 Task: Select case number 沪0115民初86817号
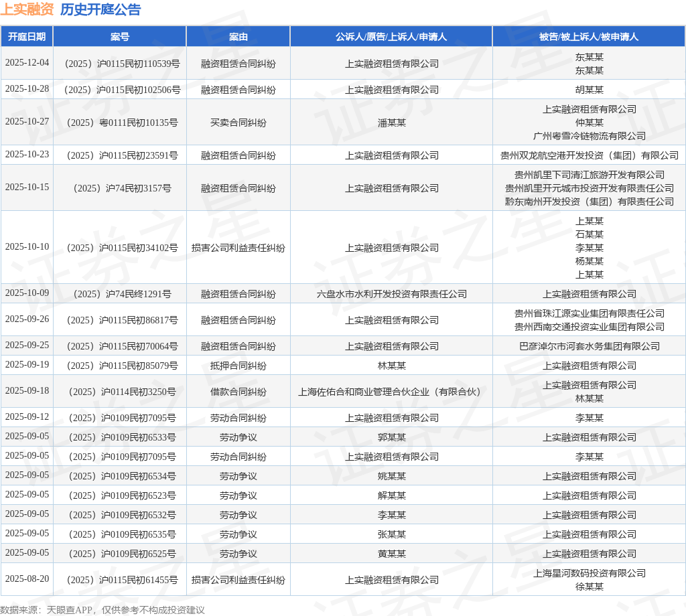122,321
